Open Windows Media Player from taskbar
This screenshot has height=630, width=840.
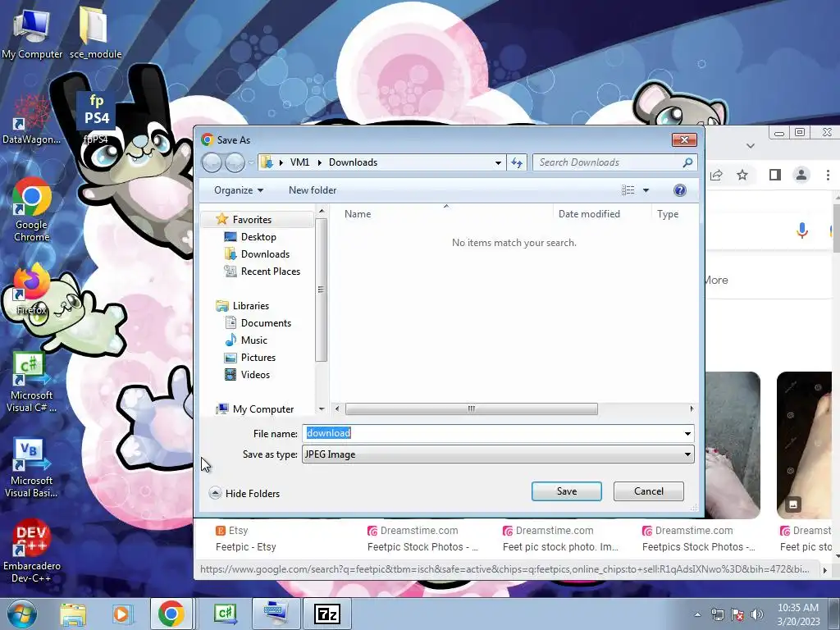coord(121,614)
